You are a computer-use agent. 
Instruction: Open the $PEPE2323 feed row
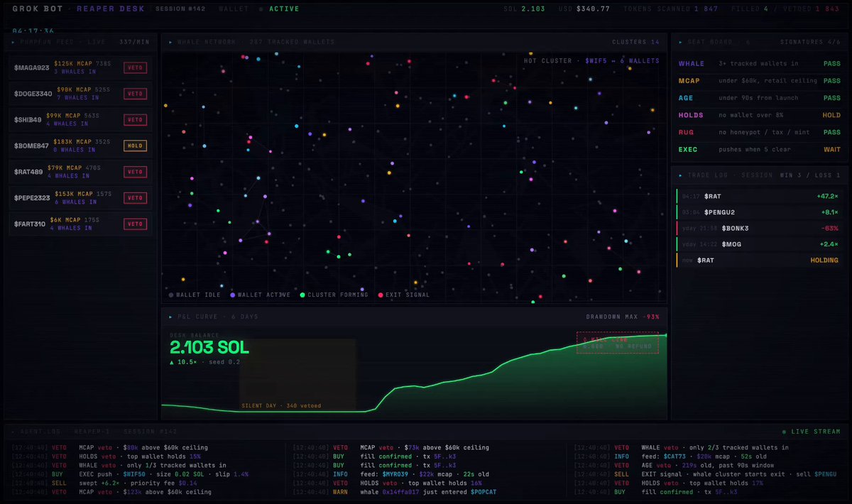click(81, 198)
